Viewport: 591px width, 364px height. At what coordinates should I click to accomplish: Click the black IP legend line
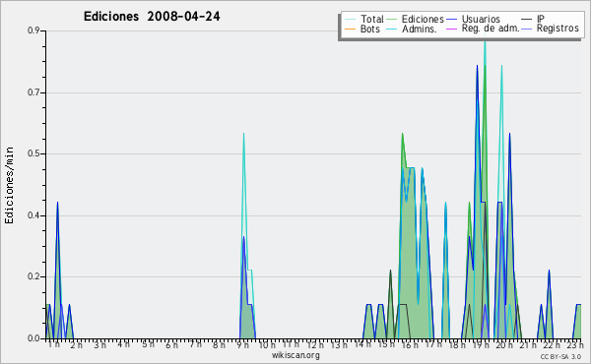527,20
